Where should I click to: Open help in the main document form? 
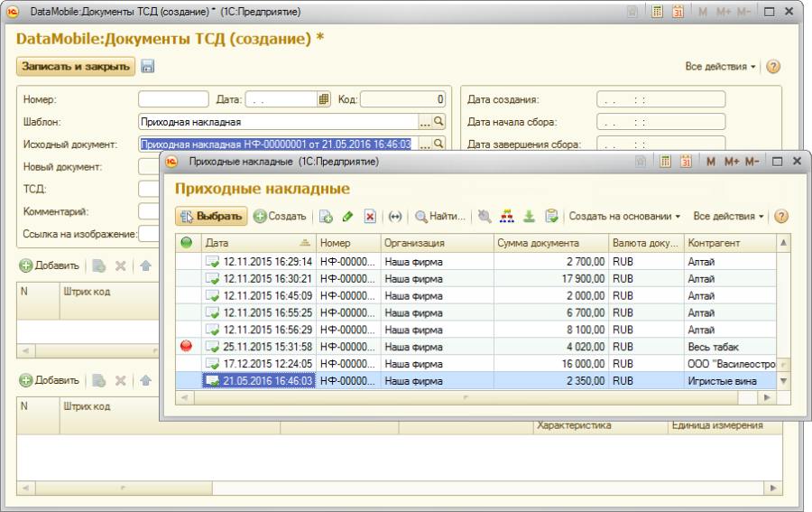tap(772, 66)
